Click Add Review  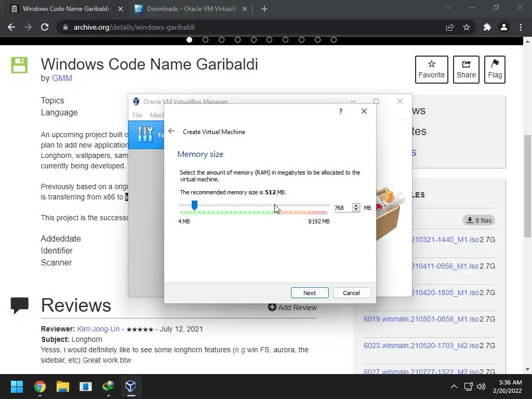click(x=292, y=308)
